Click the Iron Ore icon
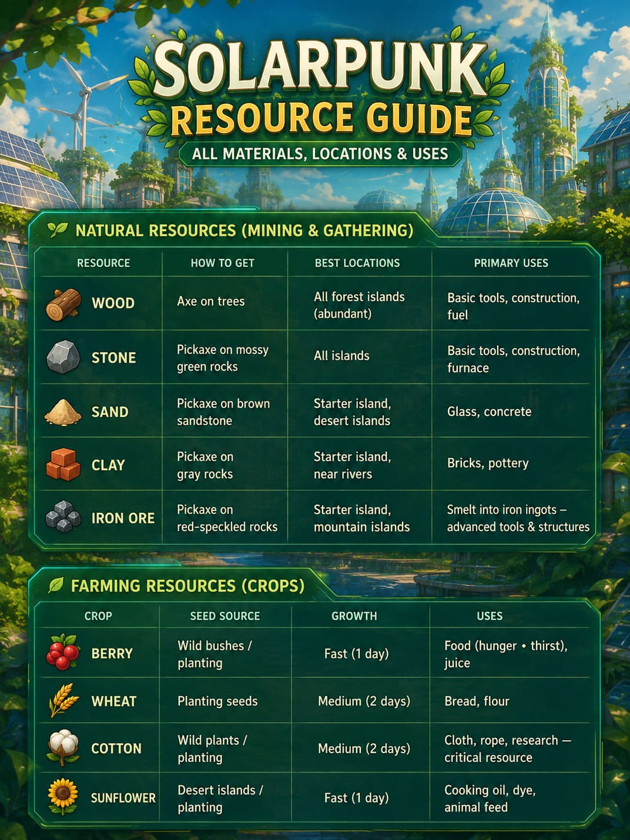 [63, 516]
